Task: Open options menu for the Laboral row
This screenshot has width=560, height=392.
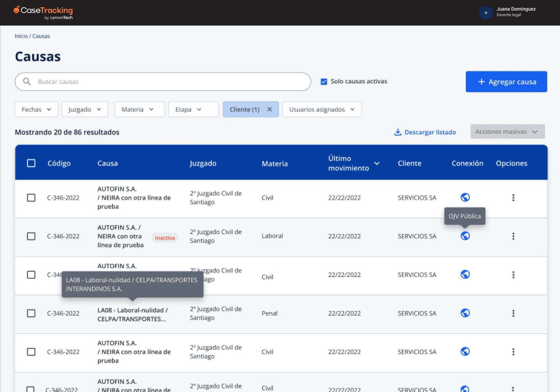Action: (x=513, y=236)
